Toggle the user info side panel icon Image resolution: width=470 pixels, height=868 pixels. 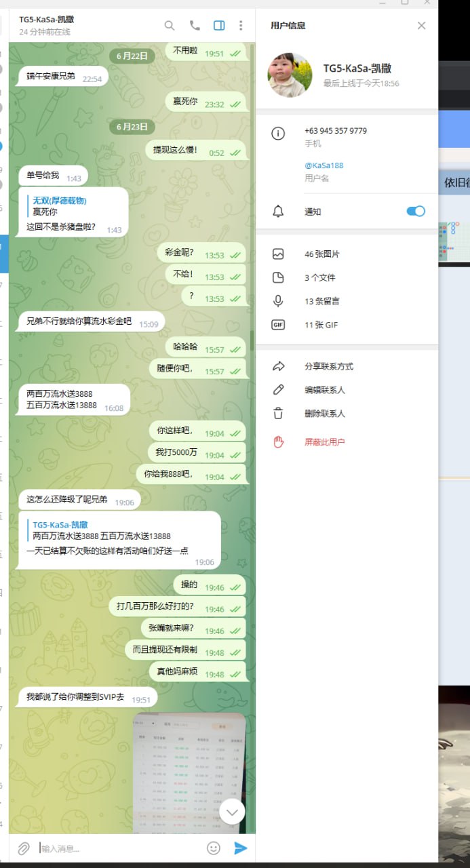point(219,26)
